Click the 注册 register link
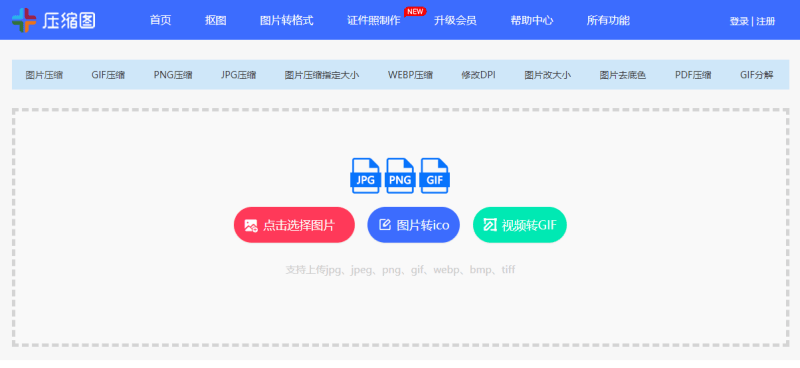This screenshot has width=800, height=368. point(766,21)
